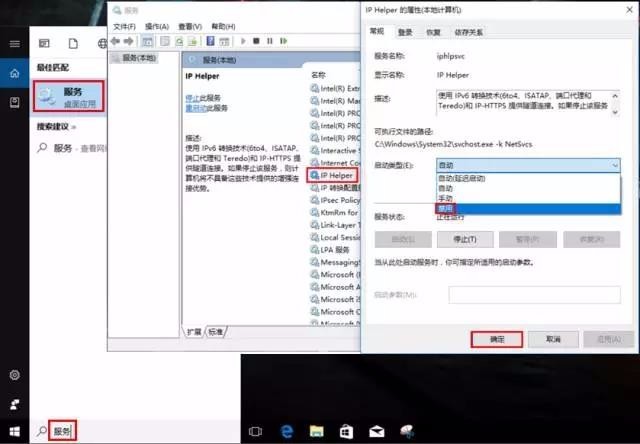Viewport: 640px width, 444px height.
Task: Pause the service with the pause icon
Action: click(269, 41)
